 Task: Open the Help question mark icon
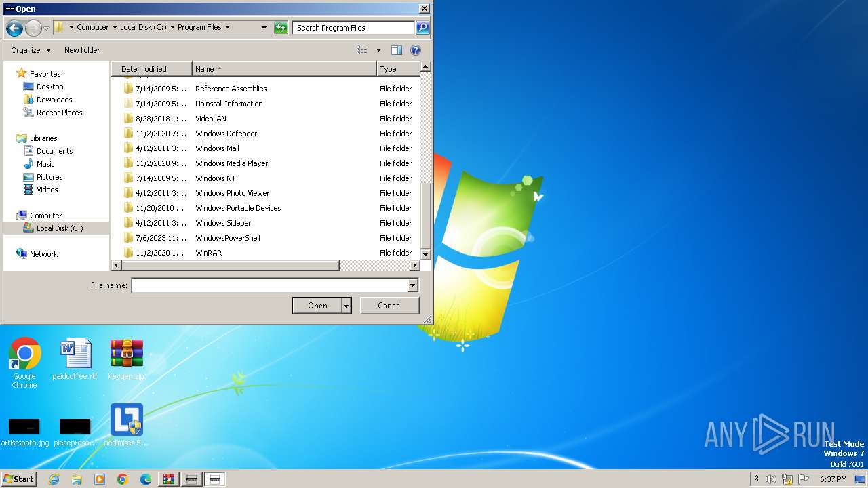click(416, 50)
